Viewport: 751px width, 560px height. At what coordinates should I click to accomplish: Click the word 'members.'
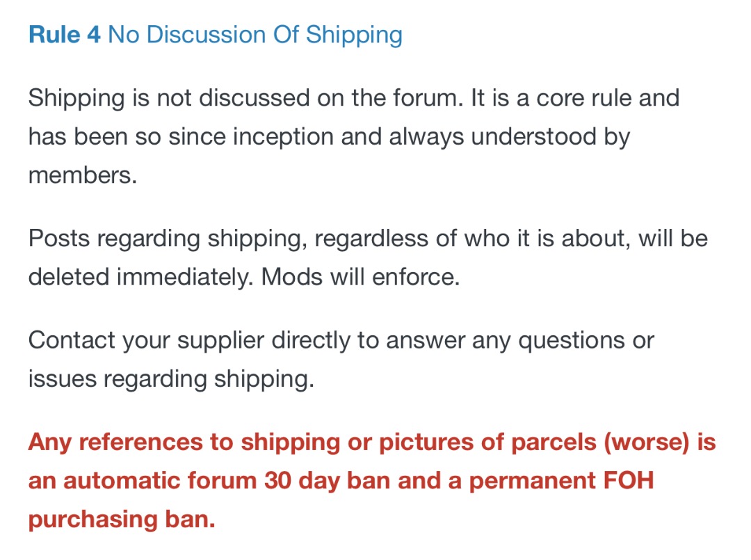click(83, 175)
